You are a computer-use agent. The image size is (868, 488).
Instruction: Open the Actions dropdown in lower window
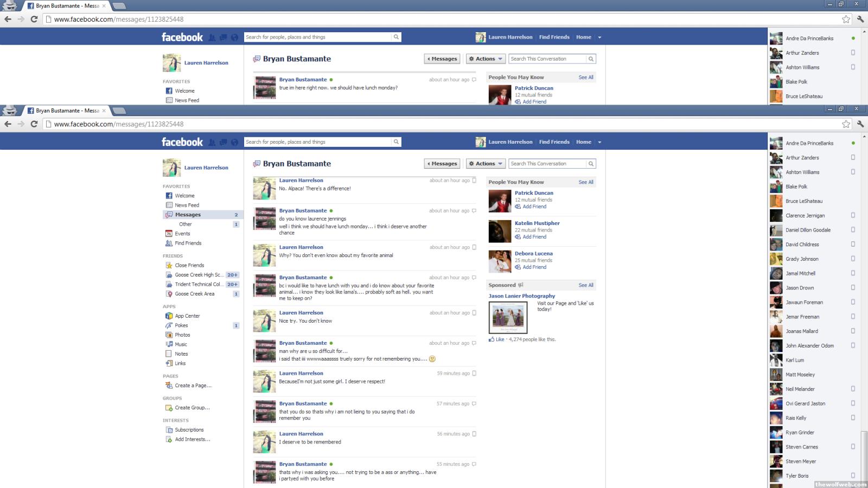point(486,164)
